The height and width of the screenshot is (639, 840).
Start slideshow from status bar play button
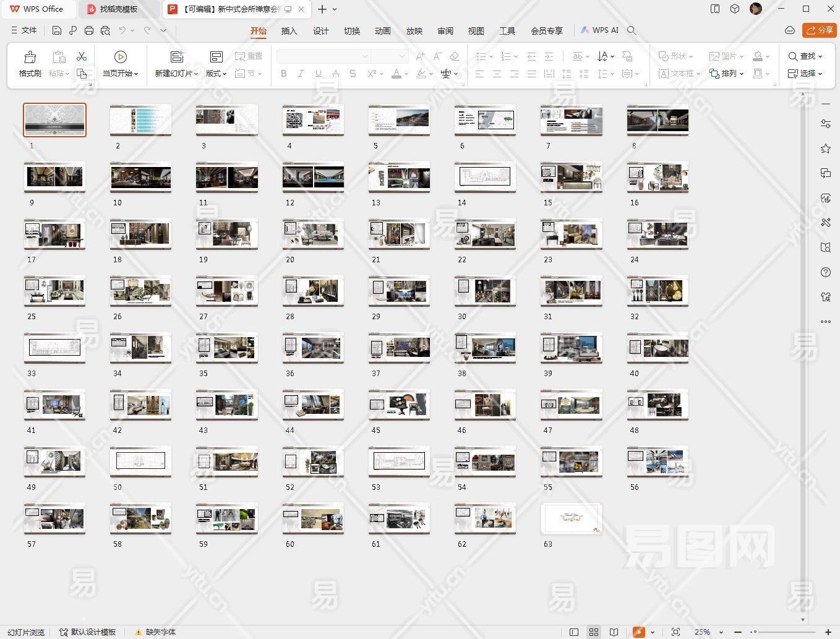[638, 632]
